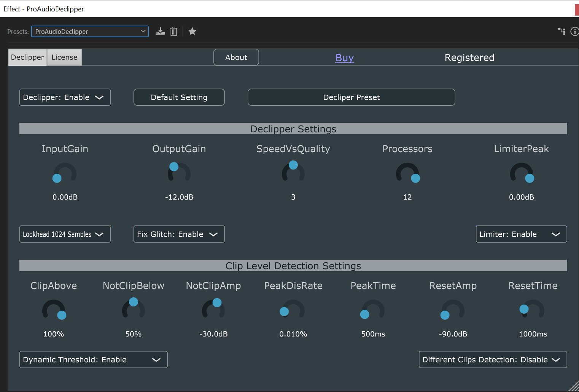579x392 pixels.
Task: Open the info icon at the top right
Action: 575,31
